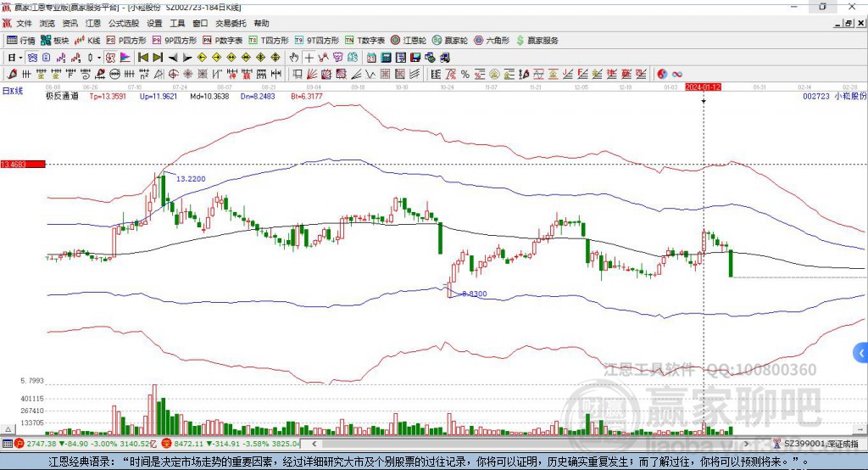Viewport: 868px width, 470px height.
Task: Open the P四方形 tool
Action: (126, 41)
